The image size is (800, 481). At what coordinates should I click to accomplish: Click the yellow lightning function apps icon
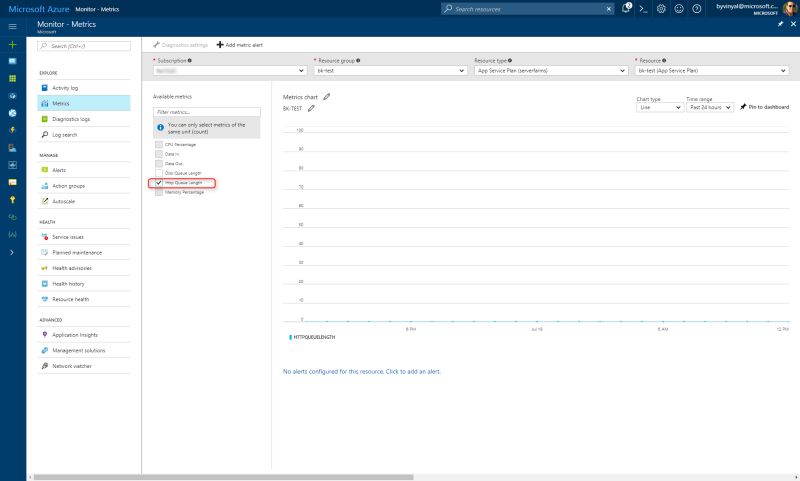12,130
